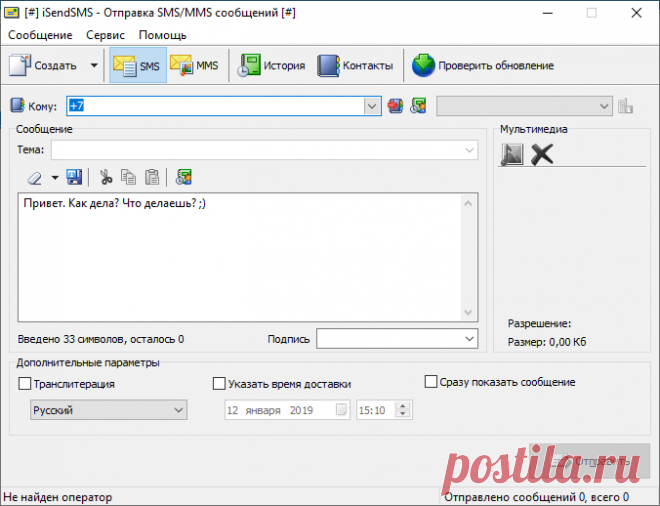This screenshot has height=506, width=660.
Task: Click the message scrollbar down arrow
Action: 468,312
